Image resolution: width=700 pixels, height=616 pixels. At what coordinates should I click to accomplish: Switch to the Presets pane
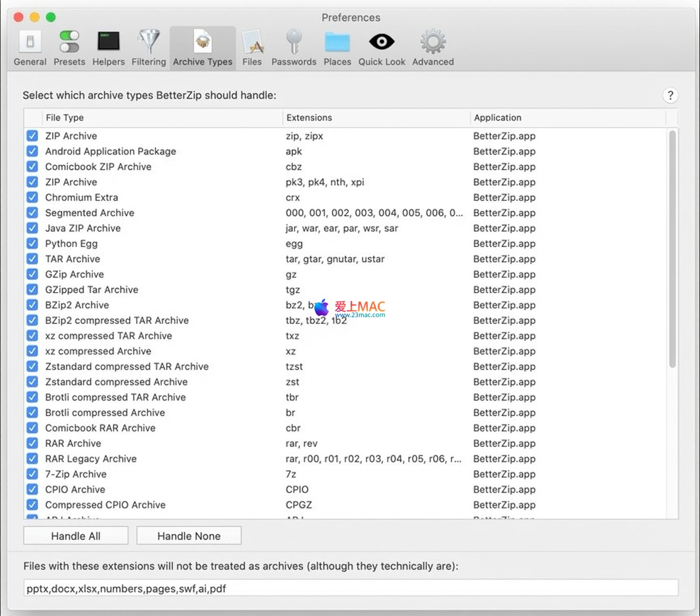point(69,48)
